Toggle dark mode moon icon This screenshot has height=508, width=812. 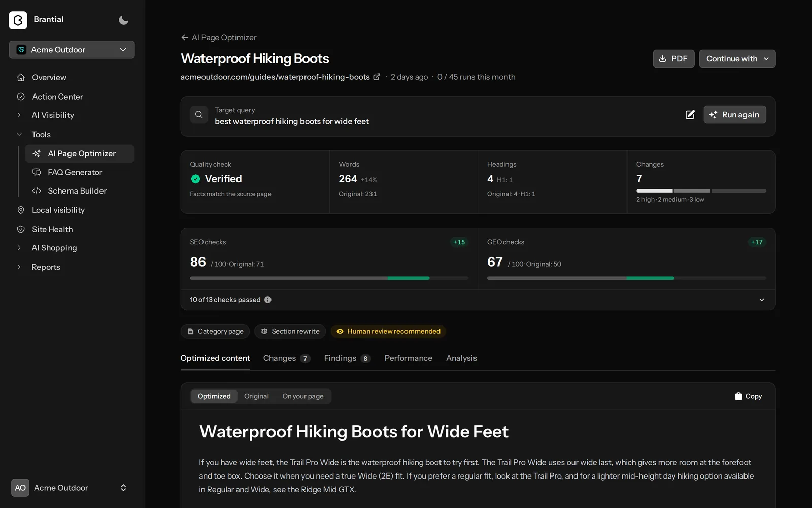click(x=123, y=20)
